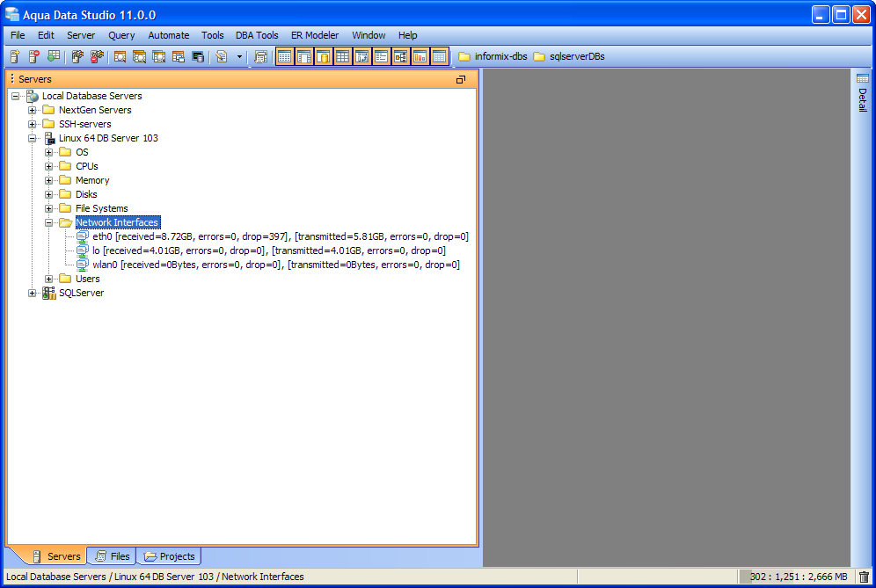This screenshot has width=876, height=588.
Task: Expand the SSH-servers folder
Action: (x=33, y=124)
